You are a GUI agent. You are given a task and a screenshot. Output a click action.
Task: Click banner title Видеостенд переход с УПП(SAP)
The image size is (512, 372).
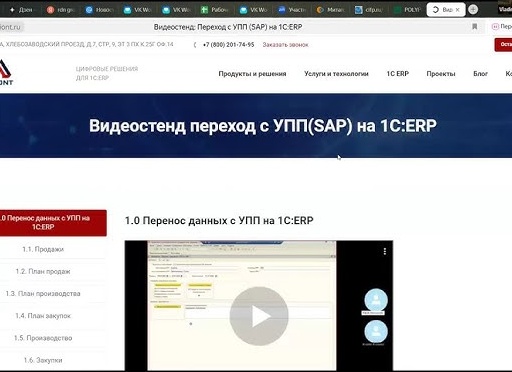pos(263,126)
